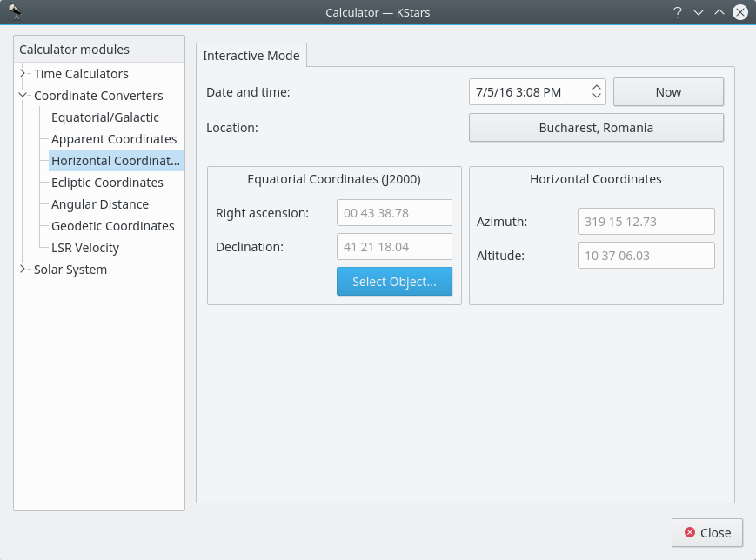The image size is (756, 560).
Task: Open the Bucharest, Romania location chooser
Action: (x=596, y=128)
